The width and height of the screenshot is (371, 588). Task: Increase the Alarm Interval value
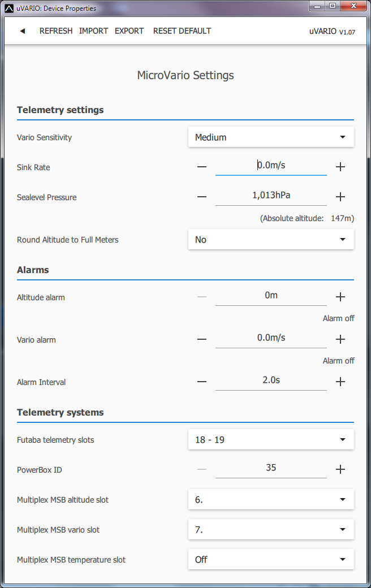coord(340,382)
